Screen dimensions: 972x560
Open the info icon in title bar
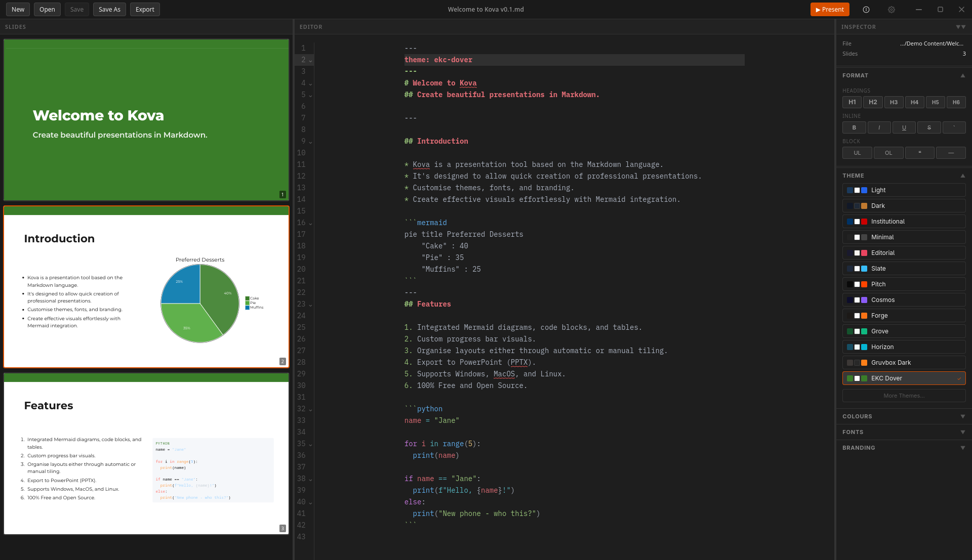866,9
